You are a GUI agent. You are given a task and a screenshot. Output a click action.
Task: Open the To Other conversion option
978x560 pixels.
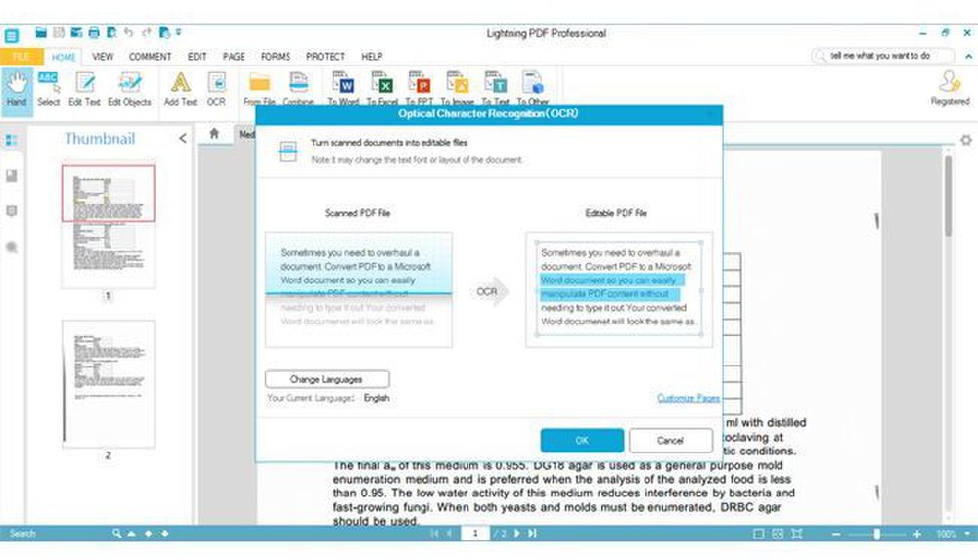(x=533, y=88)
